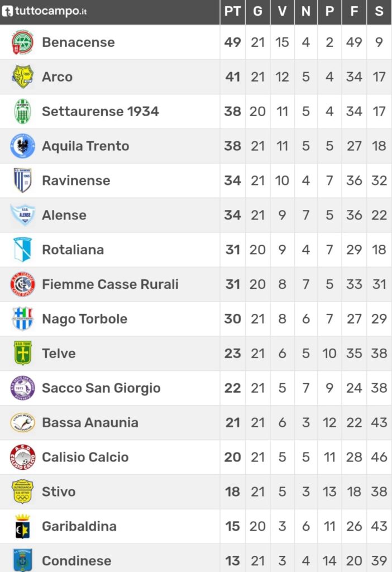Viewport: 392px width, 572px height.
Task: Click the Garibaldina crowned crest
Action: pos(22,526)
